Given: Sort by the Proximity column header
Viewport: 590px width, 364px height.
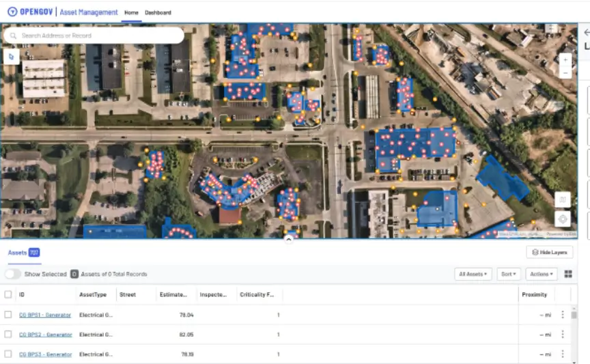Looking at the screenshot, I should click(534, 294).
